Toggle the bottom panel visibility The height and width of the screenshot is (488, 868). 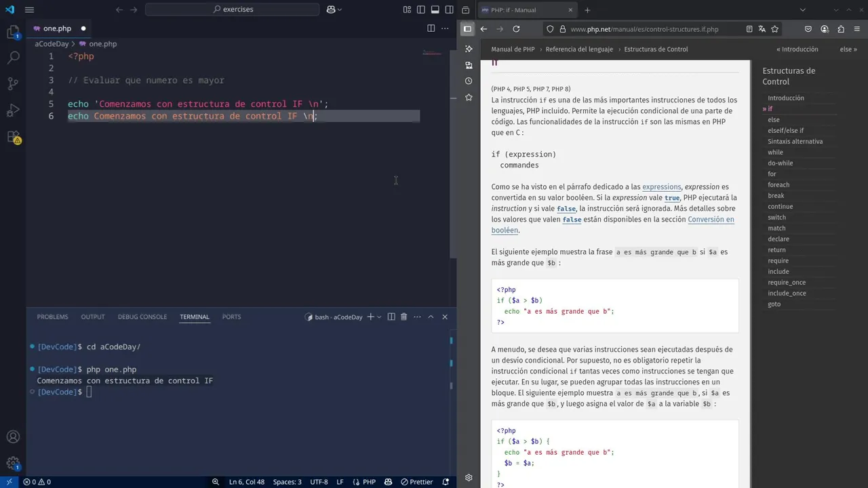point(435,9)
